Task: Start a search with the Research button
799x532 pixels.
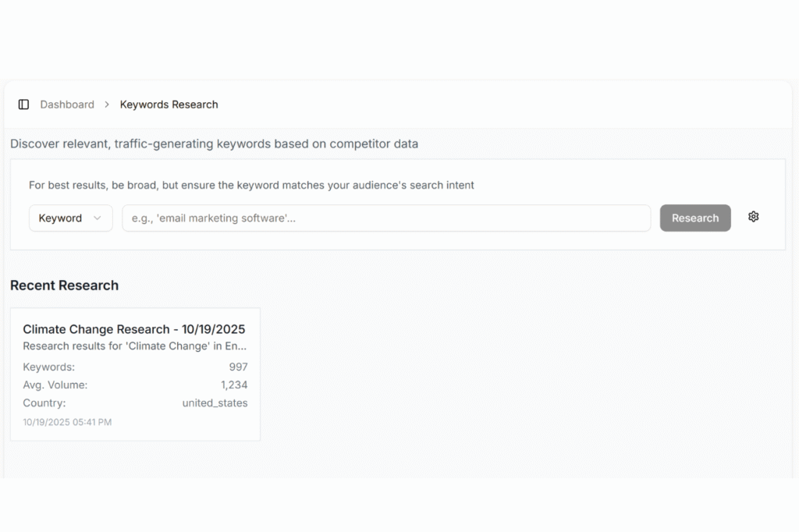Action: pyautogui.click(x=694, y=218)
